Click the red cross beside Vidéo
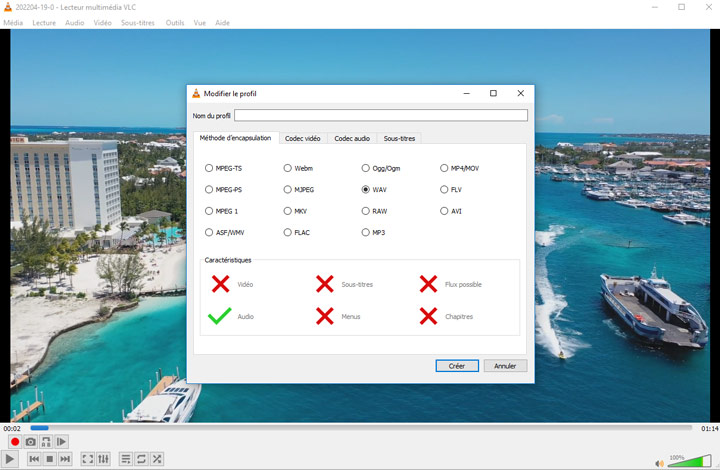Image resolution: width=720 pixels, height=470 pixels. point(220,284)
